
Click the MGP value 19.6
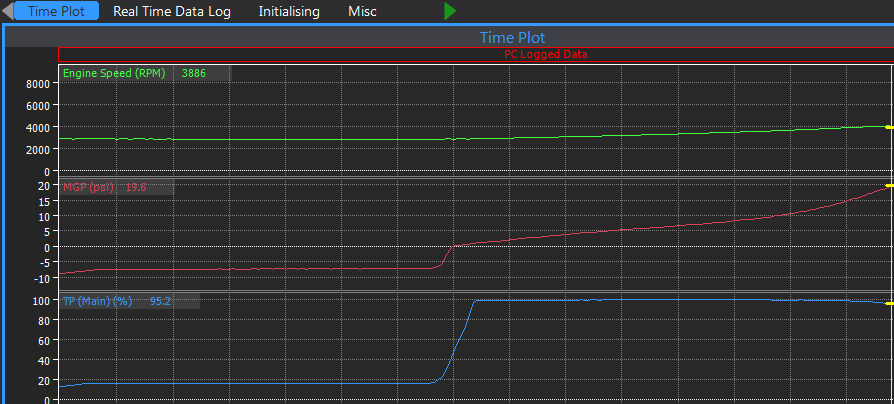[x=136, y=187]
